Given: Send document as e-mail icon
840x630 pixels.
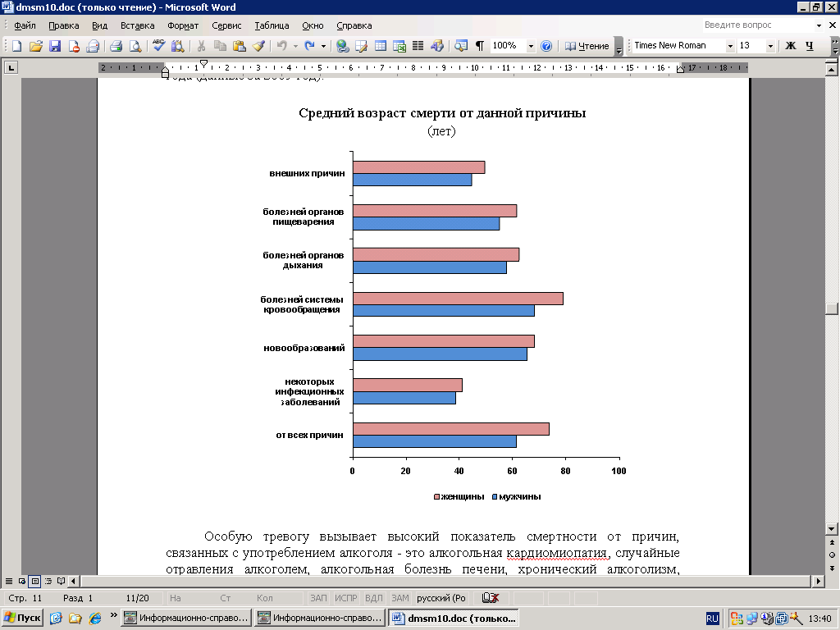Looking at the screenshot, I should (93, 46).
